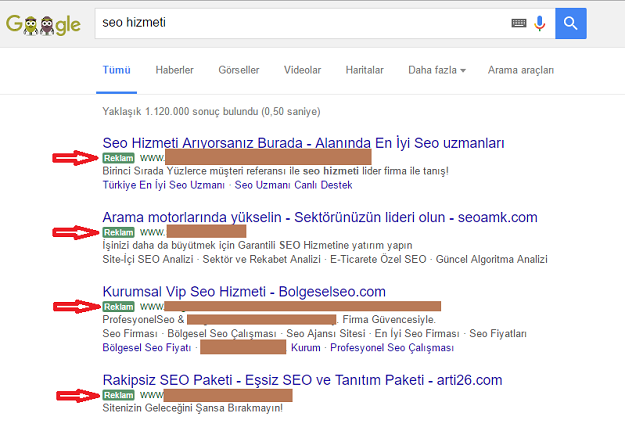
Task: Start voice search with microphone icon
Action: [540, 24]
